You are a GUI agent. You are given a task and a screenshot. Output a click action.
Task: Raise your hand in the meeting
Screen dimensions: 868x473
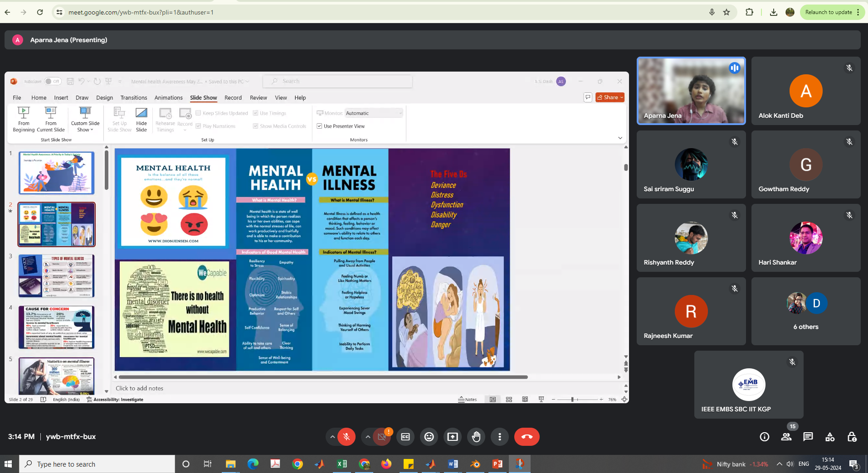click(476, 437)
